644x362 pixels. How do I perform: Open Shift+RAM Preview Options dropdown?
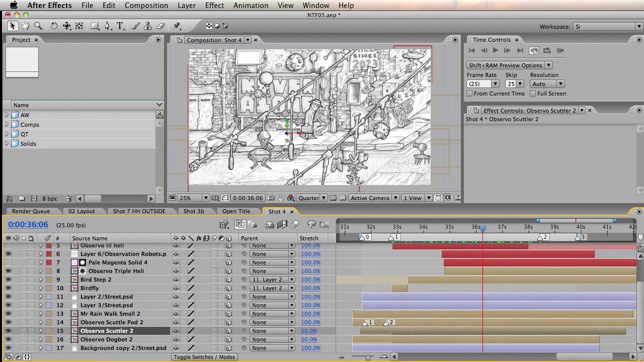509,65
